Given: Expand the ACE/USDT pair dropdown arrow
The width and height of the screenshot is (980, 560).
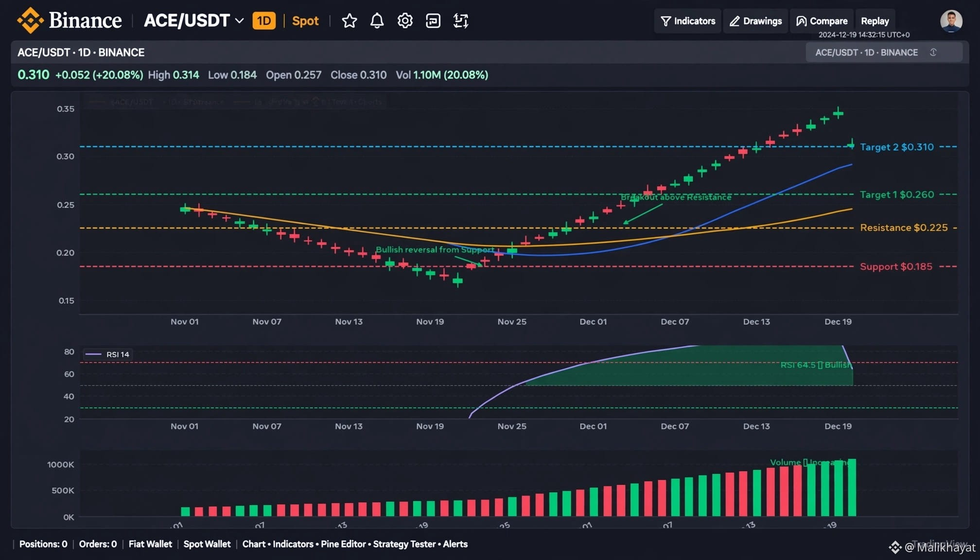Looking at the screenshot, I should (x=239, y=21).
